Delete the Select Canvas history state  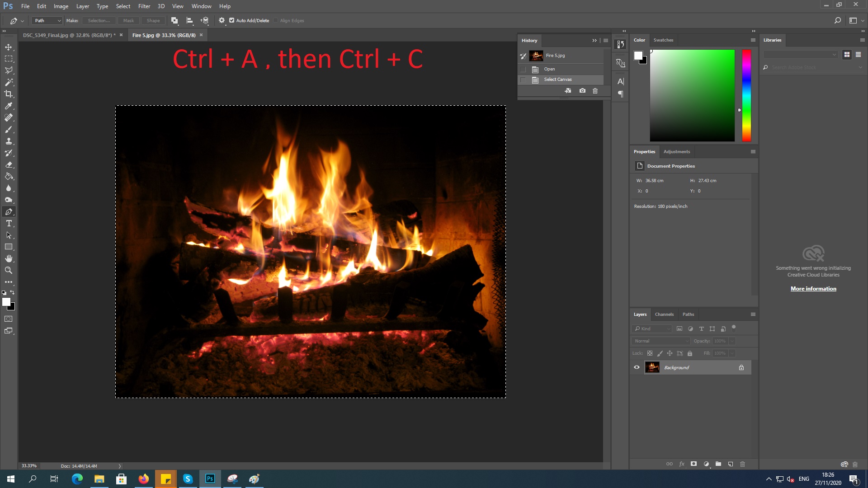[x=595, y=91]
